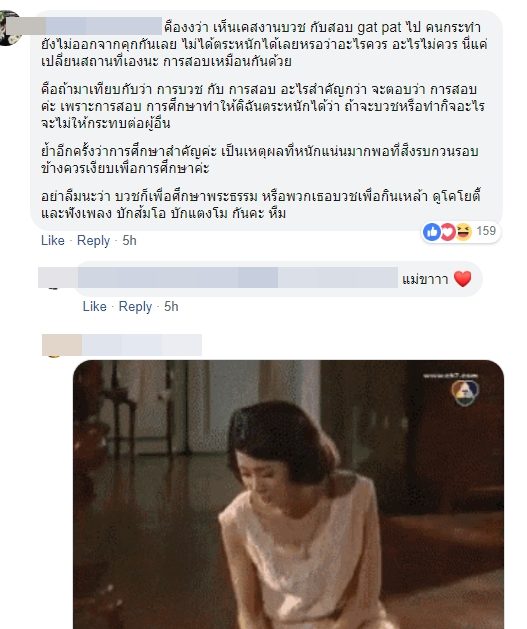This screenshot has height=629, width=527.
Task: Click the blue thumbs-up reaction icon
Action: (x=432, y=231)
